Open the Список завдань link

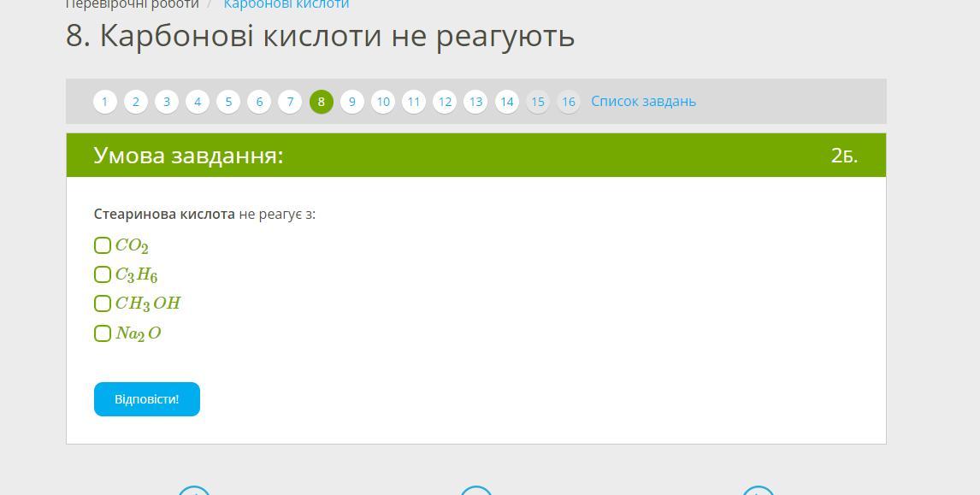click(643, 102)
